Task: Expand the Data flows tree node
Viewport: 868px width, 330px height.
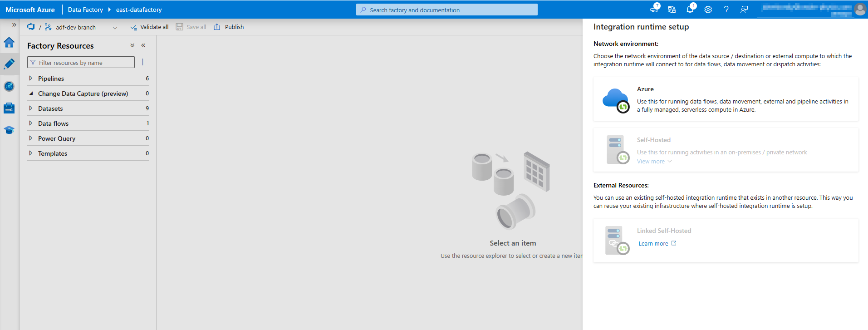Action: tap(31, 123)
